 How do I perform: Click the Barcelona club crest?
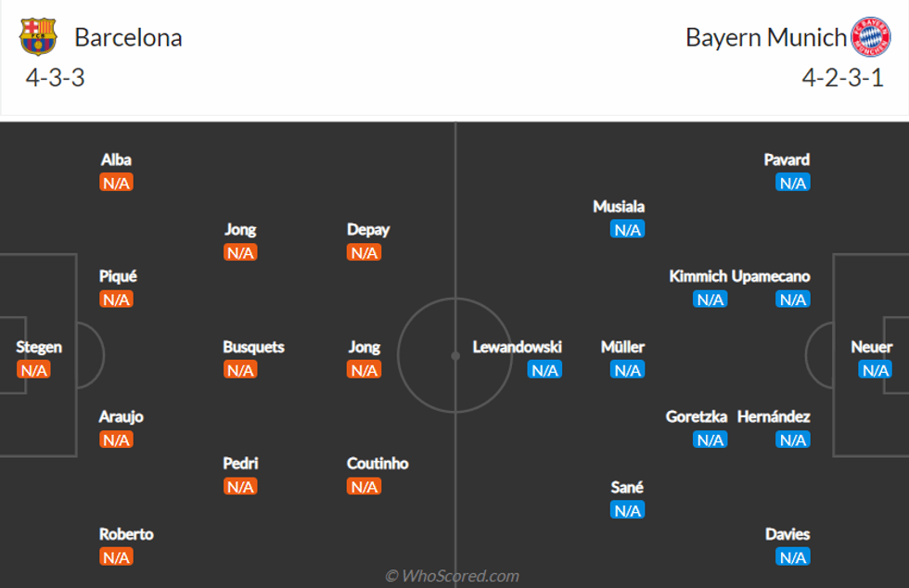(38, 37)
